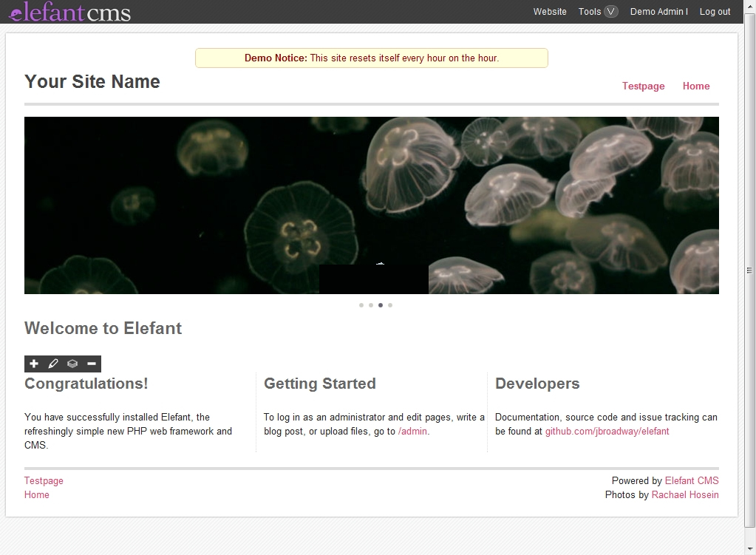Viewport: 756px width, 555px height.
Task: Select Log out from the top bar
Action: pos(714,12)
